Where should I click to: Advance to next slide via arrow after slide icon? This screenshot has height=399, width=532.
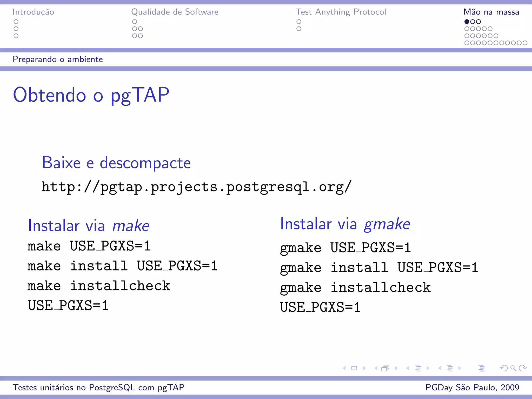pyautogui.click(x=364, y=368)
